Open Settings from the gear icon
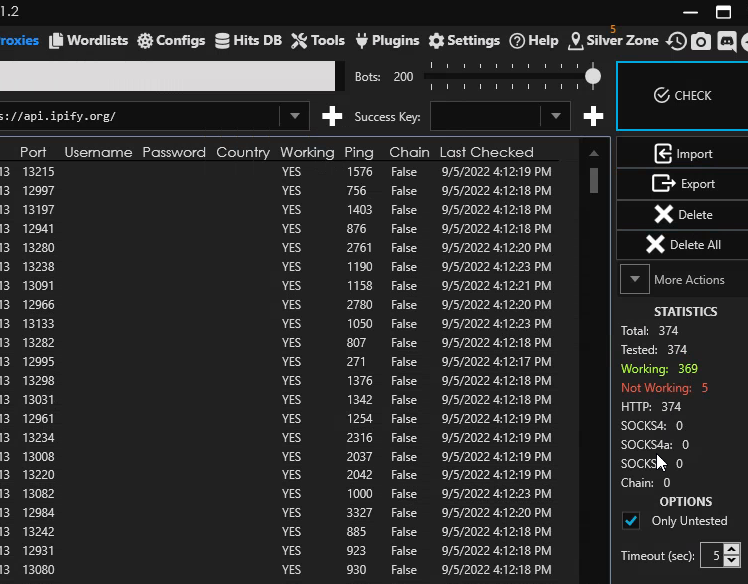 (x=464, y=41)
